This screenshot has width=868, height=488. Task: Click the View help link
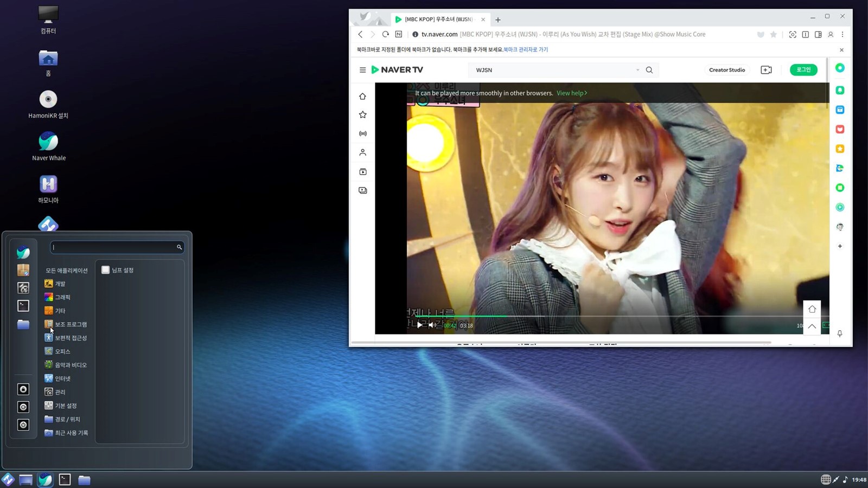click(572, 93)
